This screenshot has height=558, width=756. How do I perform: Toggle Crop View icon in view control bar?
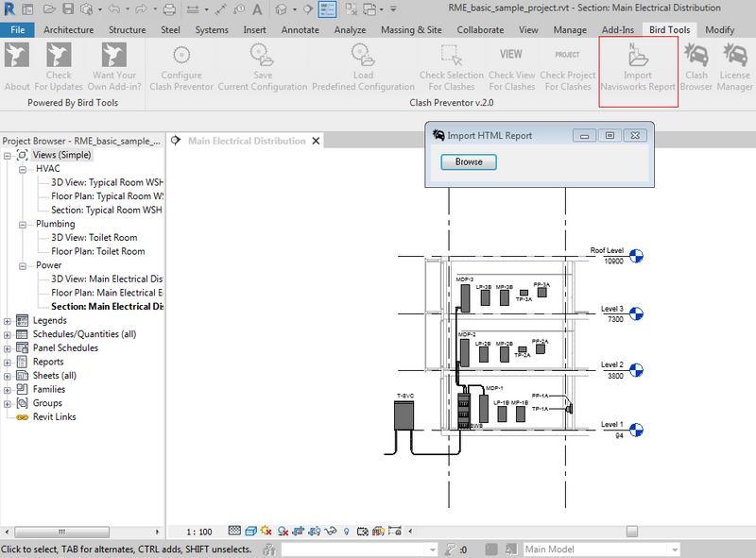click(x=299, y=531)
